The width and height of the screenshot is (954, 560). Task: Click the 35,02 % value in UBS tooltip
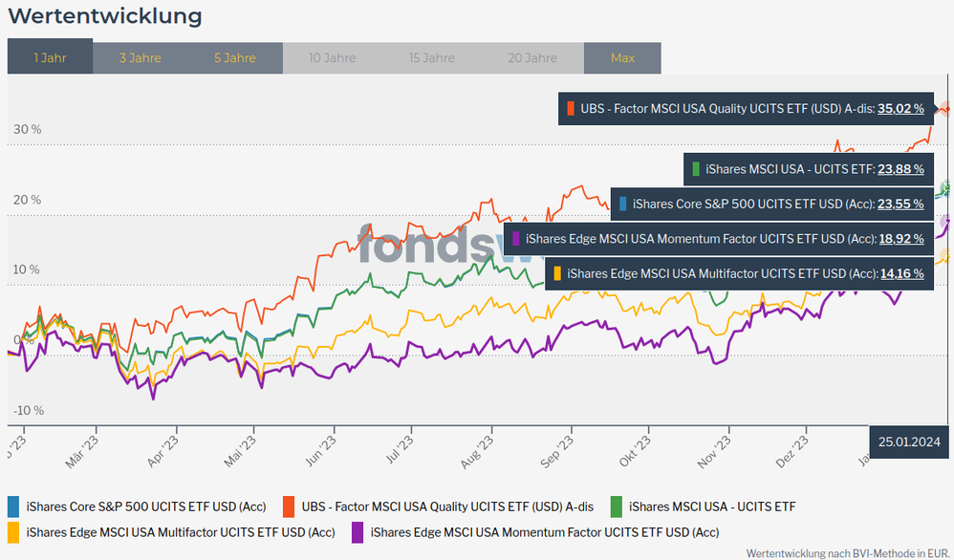point(900,109)
